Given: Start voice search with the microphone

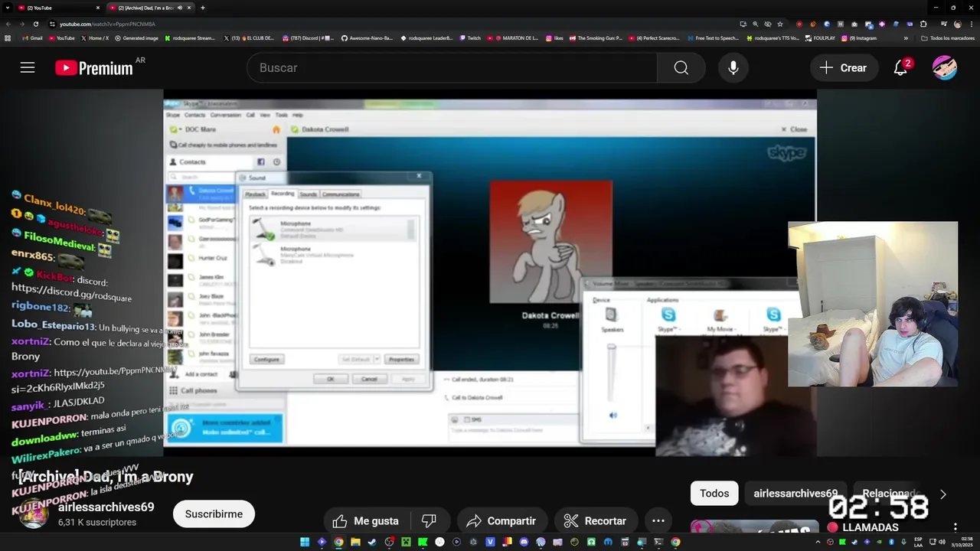Looking at the screenshot, I should 733,67.
